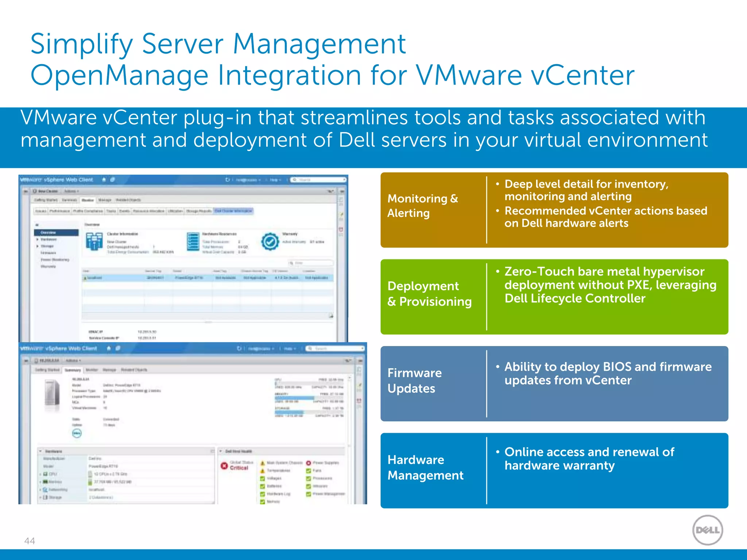Screen dimensions: 747x560
Task: Click warning icon on localhost row
Action: pos(85,278)
